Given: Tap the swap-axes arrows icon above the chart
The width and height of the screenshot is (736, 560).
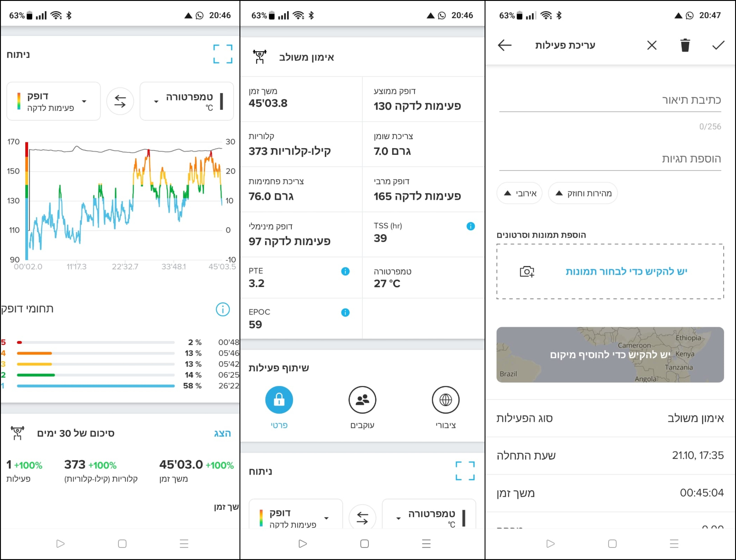Looking at the screenshot, I should tap(120, 101).
